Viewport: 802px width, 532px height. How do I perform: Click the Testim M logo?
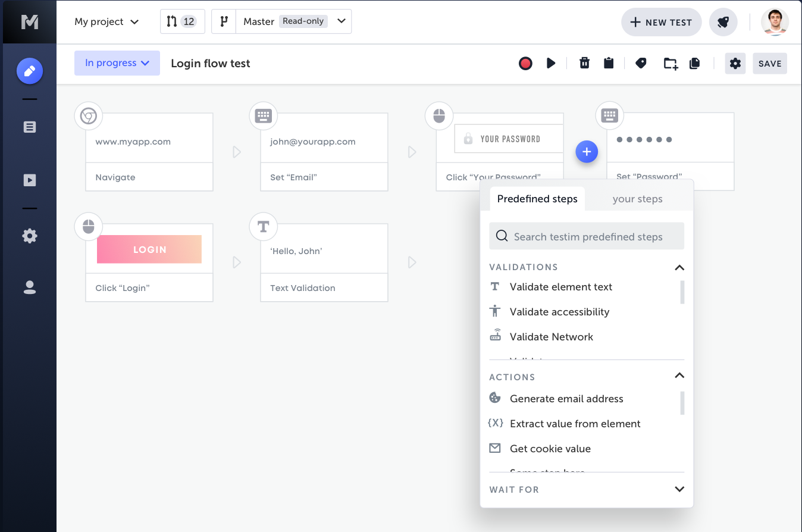coord(30,22)
